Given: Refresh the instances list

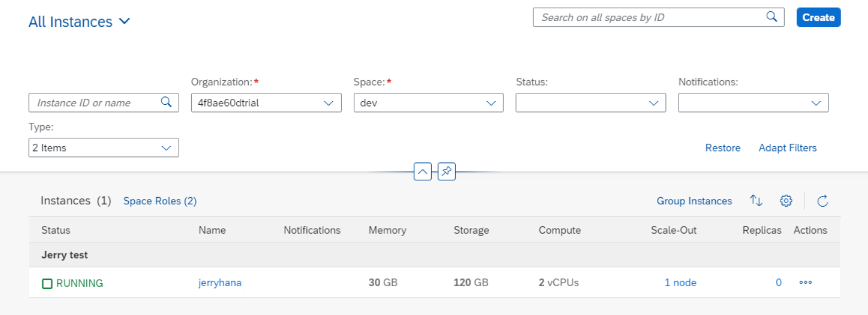Looking at the screenshot, I should [822, 201].
